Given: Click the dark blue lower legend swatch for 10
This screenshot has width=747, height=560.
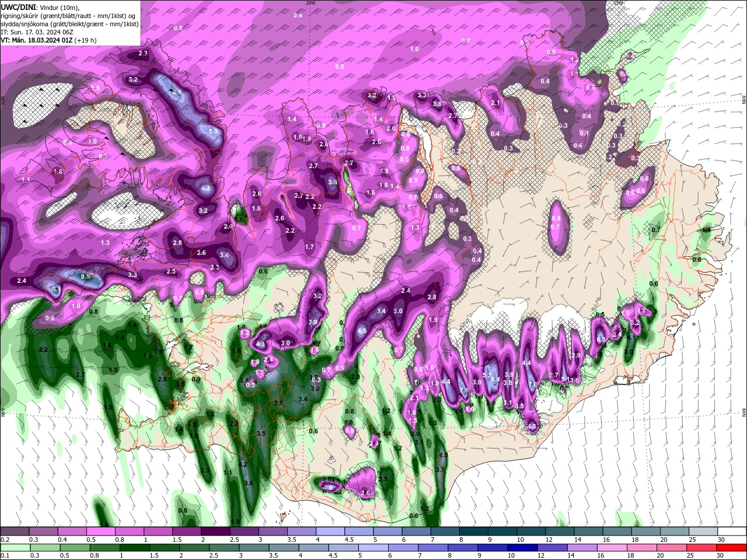Looking at the screenshot, I should (x=523, y=548).
